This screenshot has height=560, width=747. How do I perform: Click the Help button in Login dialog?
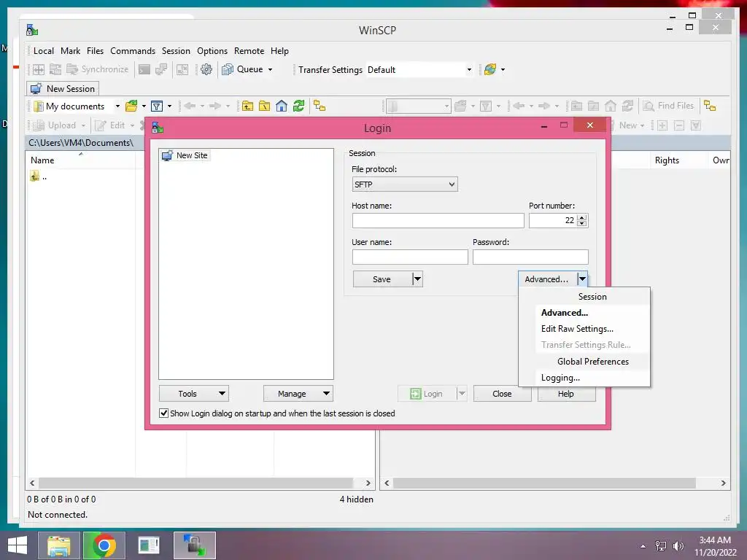pos(566,393)
